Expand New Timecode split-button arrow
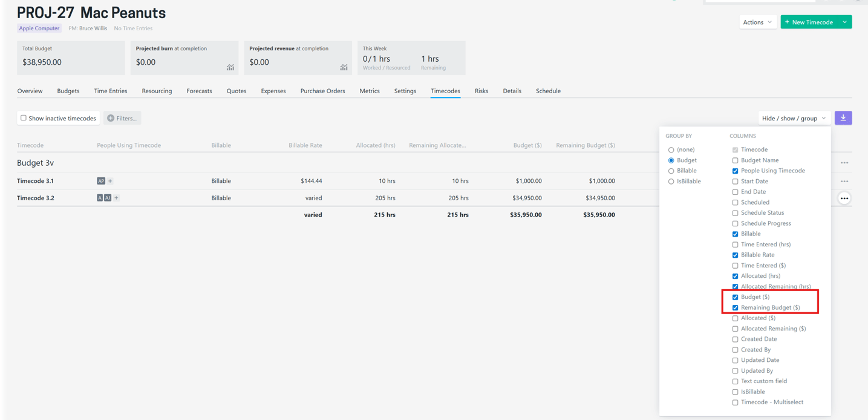The height and width of the screenshot is (420, 868). click(x=845, y=22)
